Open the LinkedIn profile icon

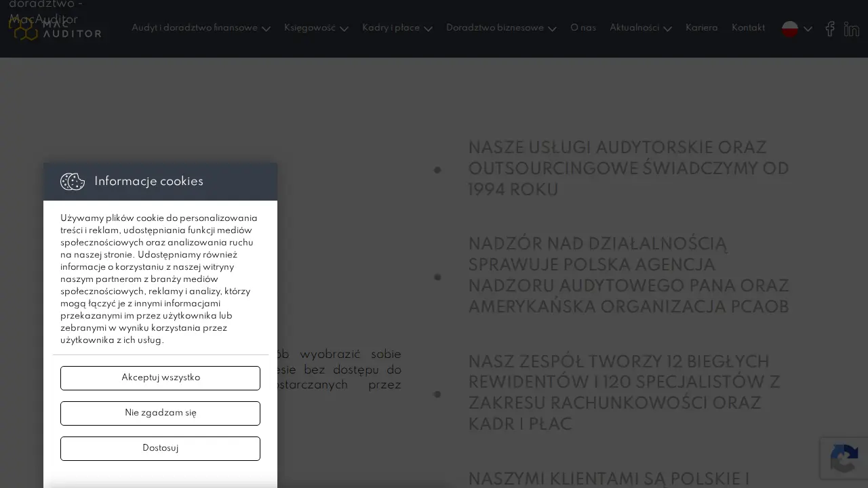pyautogui.click(x=852, y=28)
